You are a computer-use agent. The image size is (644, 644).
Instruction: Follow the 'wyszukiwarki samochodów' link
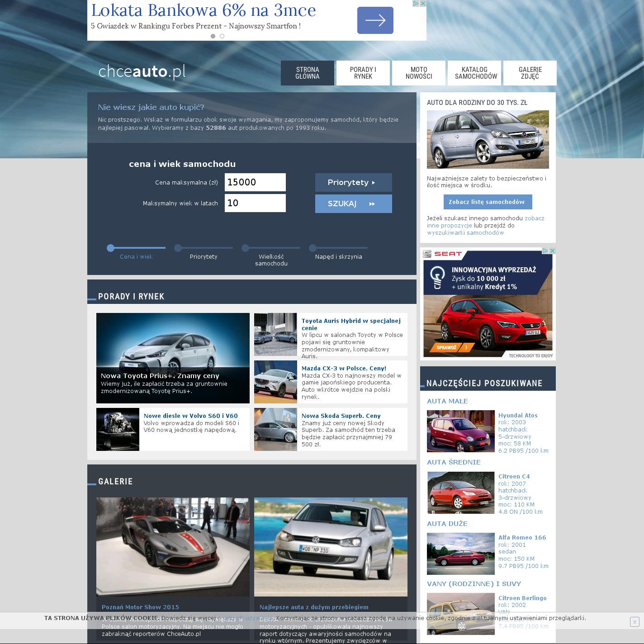click(465, 232)
